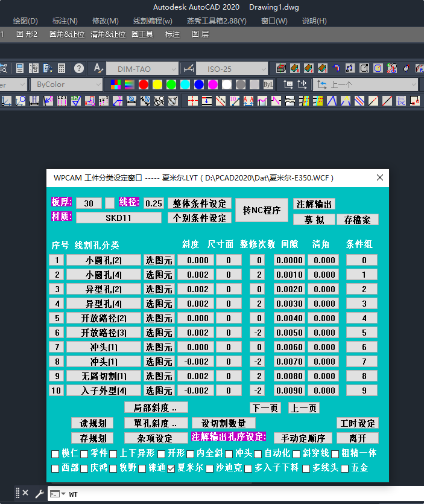The width and height of the screenshot is (424, 504).
Task: Open the DIM-TAO text style dropdown
Action: coord(142,69)
